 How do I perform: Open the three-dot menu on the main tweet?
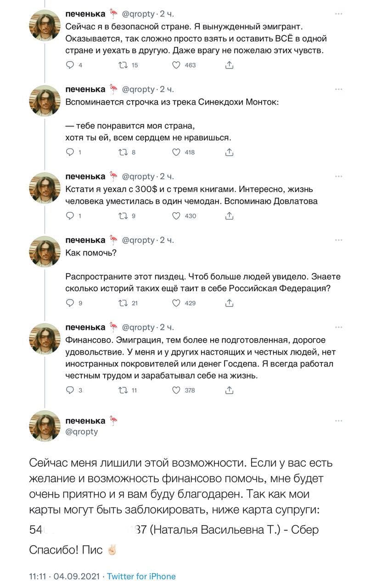point(338,421)
